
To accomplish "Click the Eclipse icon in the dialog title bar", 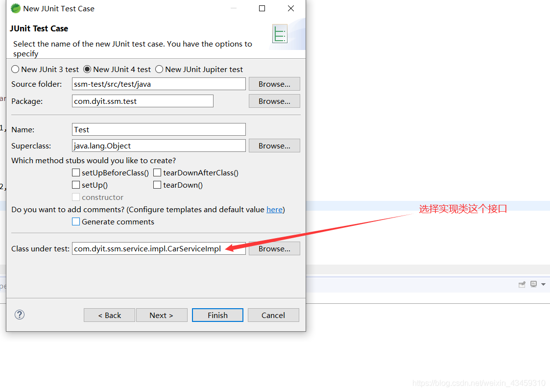I will pos(16,8).
